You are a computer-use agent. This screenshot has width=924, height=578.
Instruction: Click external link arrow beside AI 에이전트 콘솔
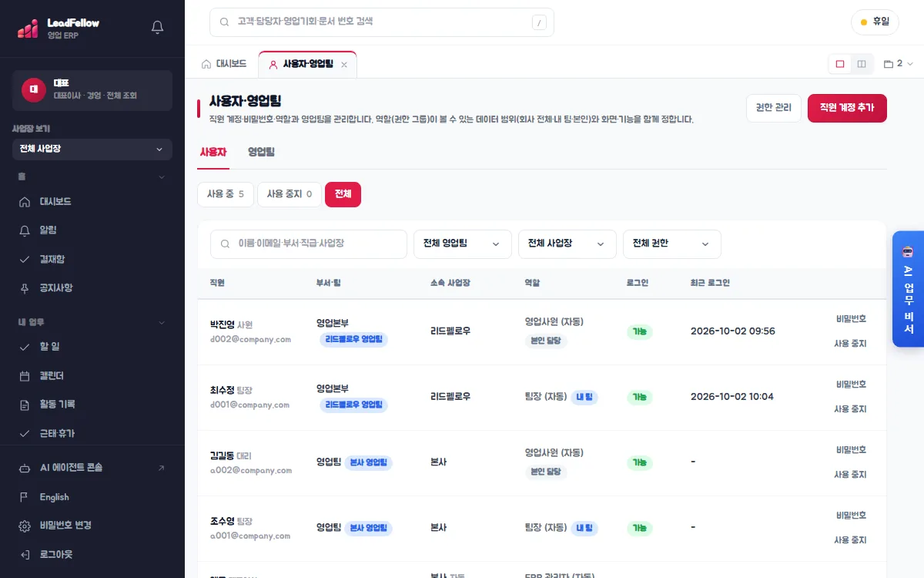[x=160, y=468]
